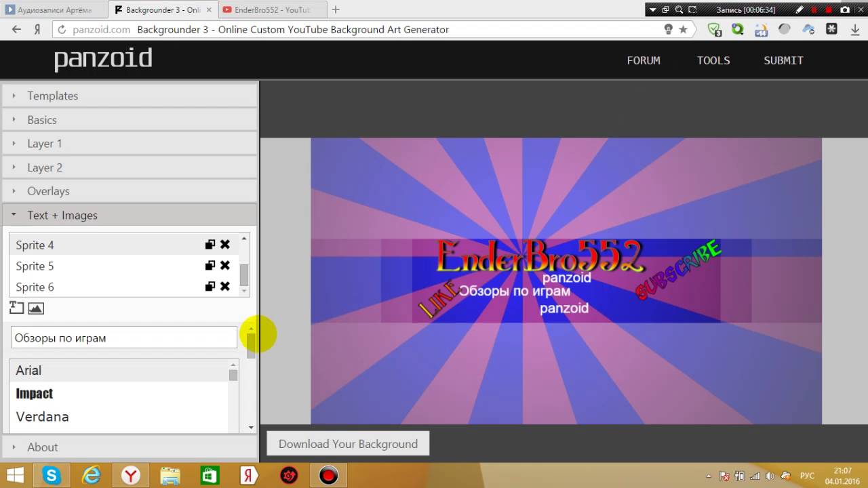Click the sprite text input field
Screen dimensions: 868x488
coord(124,338)
